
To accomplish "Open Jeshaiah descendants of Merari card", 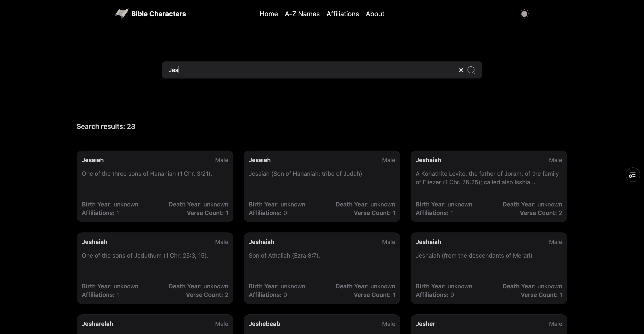I will (x=489, y=268).
